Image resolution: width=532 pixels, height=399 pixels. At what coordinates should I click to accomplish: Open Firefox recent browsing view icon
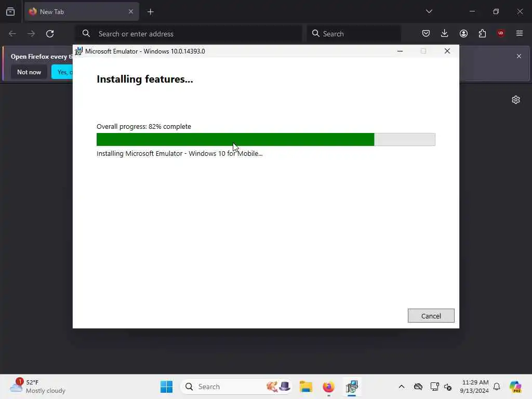[x=10, y=11]
